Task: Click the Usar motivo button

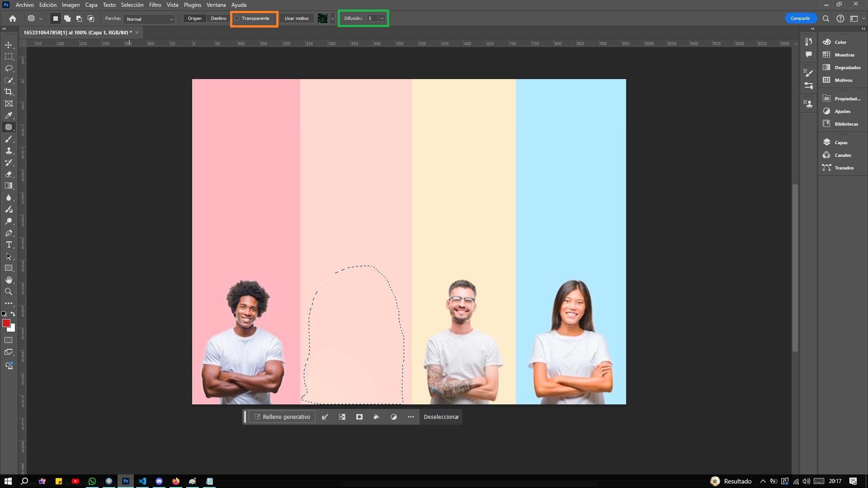Action: (x=297, y=19)
